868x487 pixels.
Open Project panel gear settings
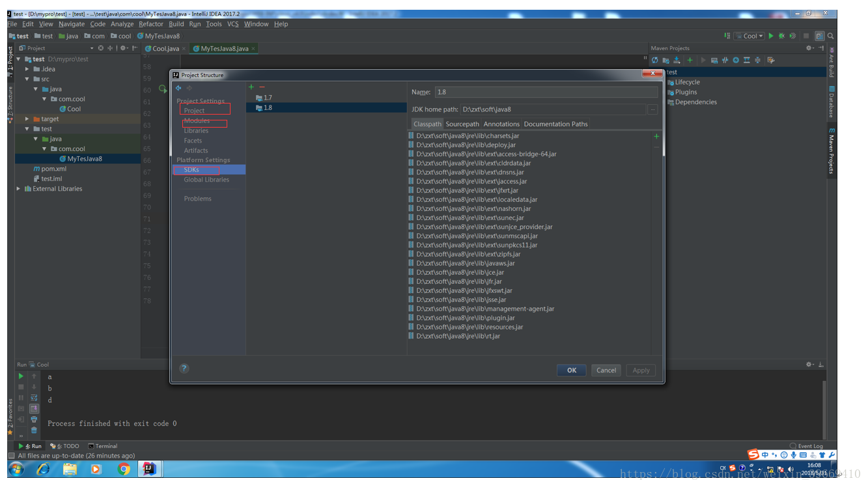[122, 48]
